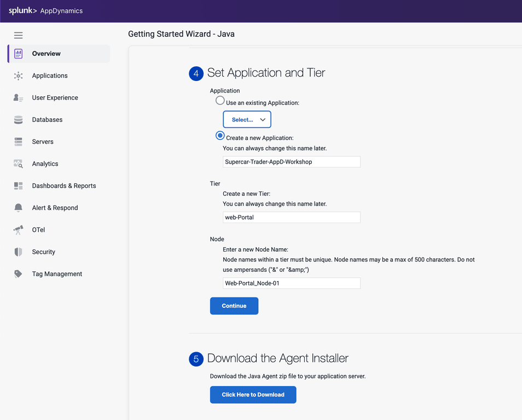The height and width of the screenshot is (420, 522).
Task: Click the Tag Management tag icon
Action: click(19, 274)
